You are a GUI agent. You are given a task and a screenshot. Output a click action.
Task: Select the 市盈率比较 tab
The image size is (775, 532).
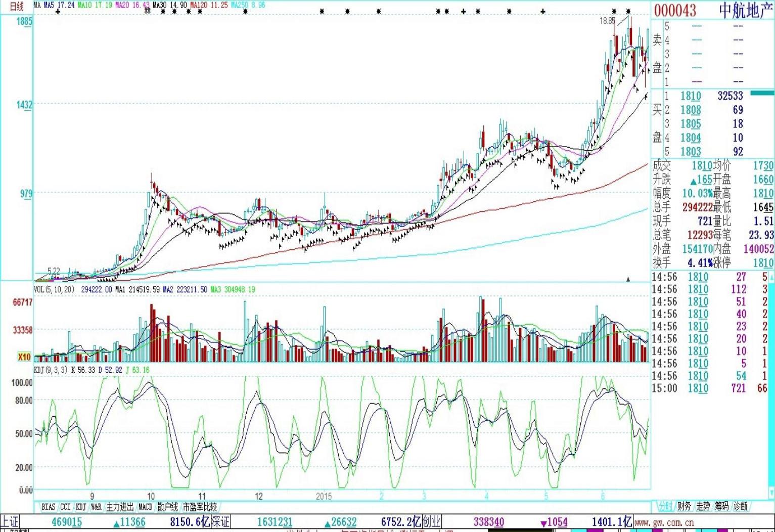200,507
